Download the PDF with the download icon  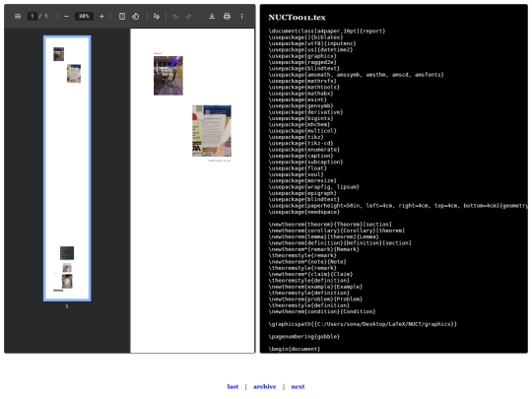click(x=212, y=17)
